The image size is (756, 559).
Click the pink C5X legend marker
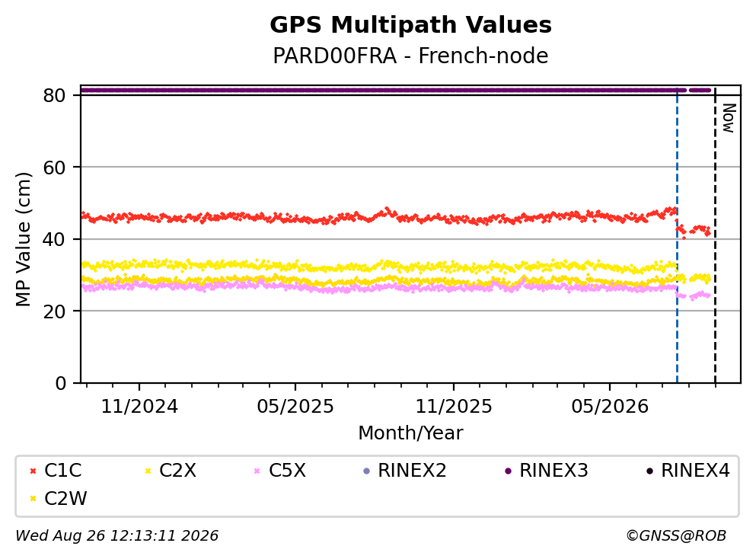[x=257, y=471]
